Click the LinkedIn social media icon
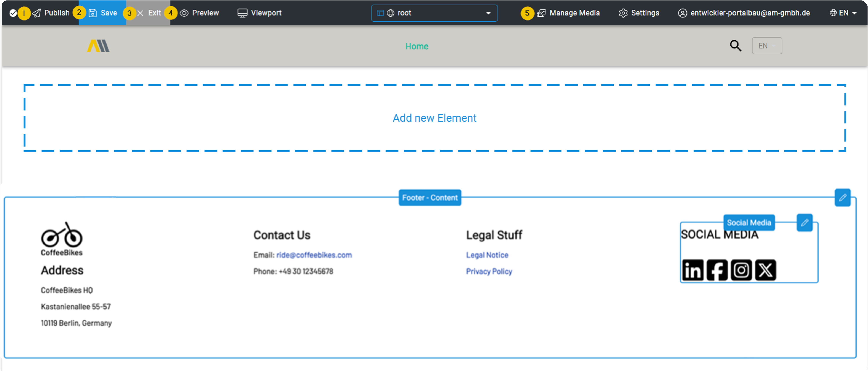This screenshot has height=375, width=868. point(692,270)
